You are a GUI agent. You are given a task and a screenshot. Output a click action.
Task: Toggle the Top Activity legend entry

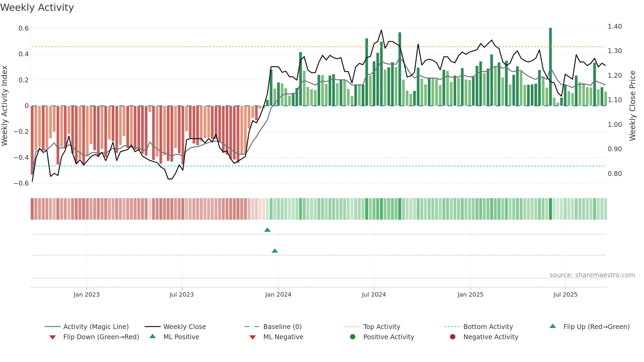tap(372, 327)
